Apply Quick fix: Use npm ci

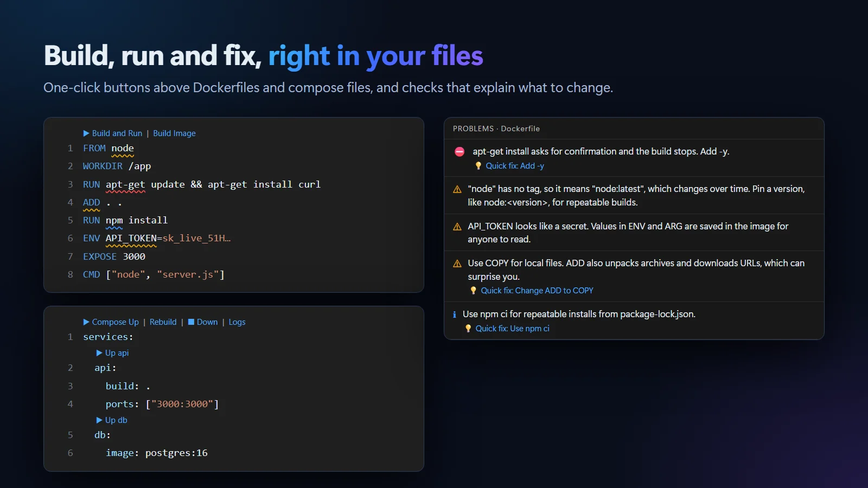[x=513, y=329]
